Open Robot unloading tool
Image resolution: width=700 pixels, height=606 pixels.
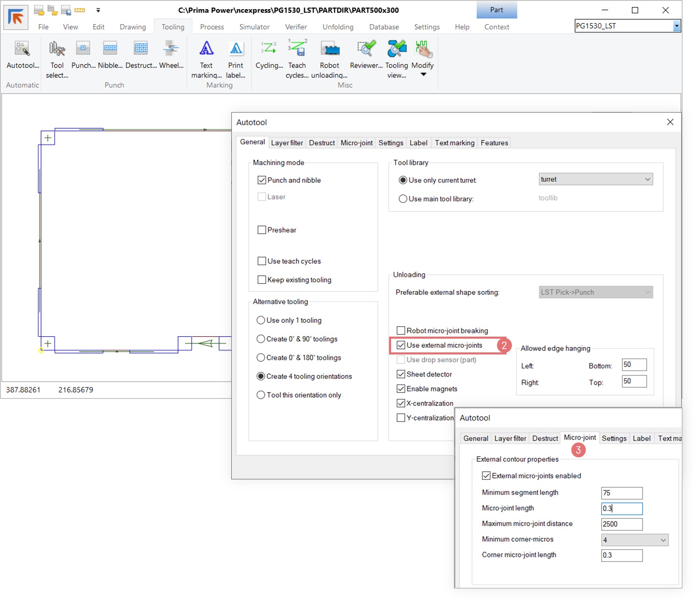(330, 49)
